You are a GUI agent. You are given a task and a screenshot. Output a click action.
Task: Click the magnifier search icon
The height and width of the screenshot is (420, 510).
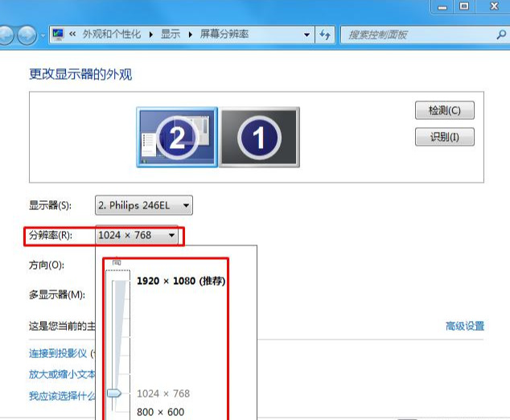[501, 34]
